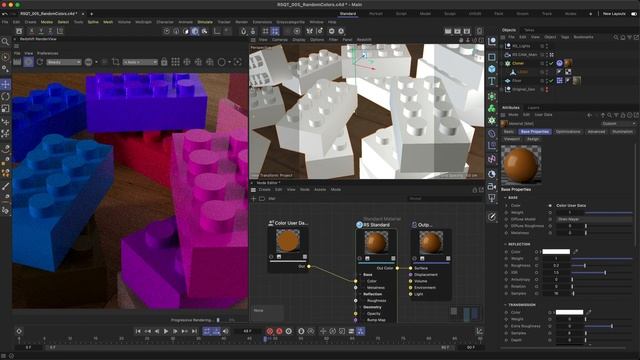This screenshot has height=360, width=640.
Task: Click the Floor object's material tag
Action: coord(577,80)
